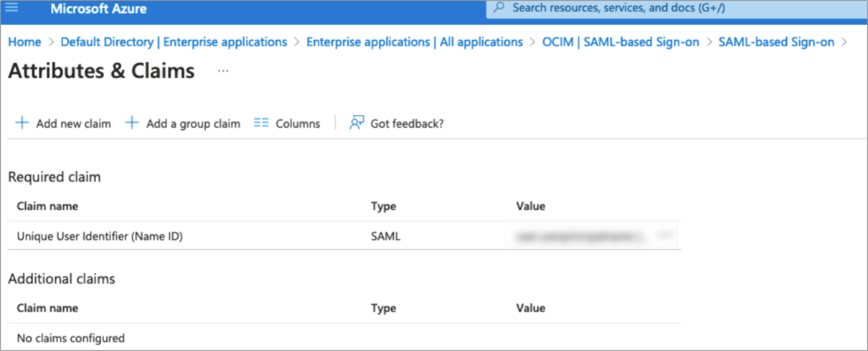868x351 pixels.
Task: Open Default Directory | Enterprise applications breadcrumb
Action: click(174, 42)
